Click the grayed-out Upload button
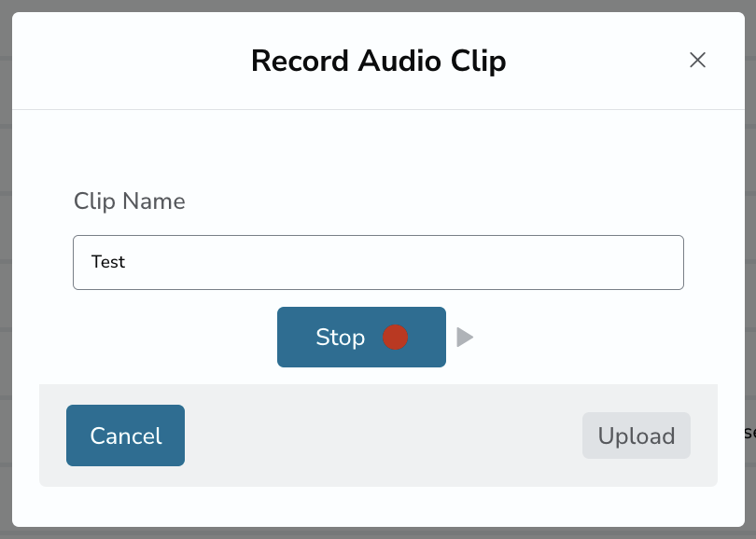Image resolution: width=756 pixels, height=539 pixels. (637, 435)
